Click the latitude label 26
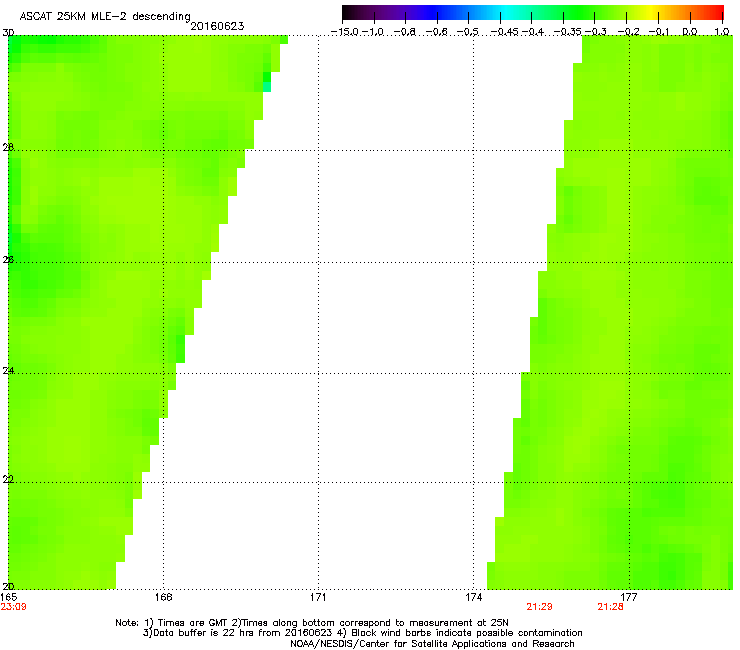 tap(8, 259)
